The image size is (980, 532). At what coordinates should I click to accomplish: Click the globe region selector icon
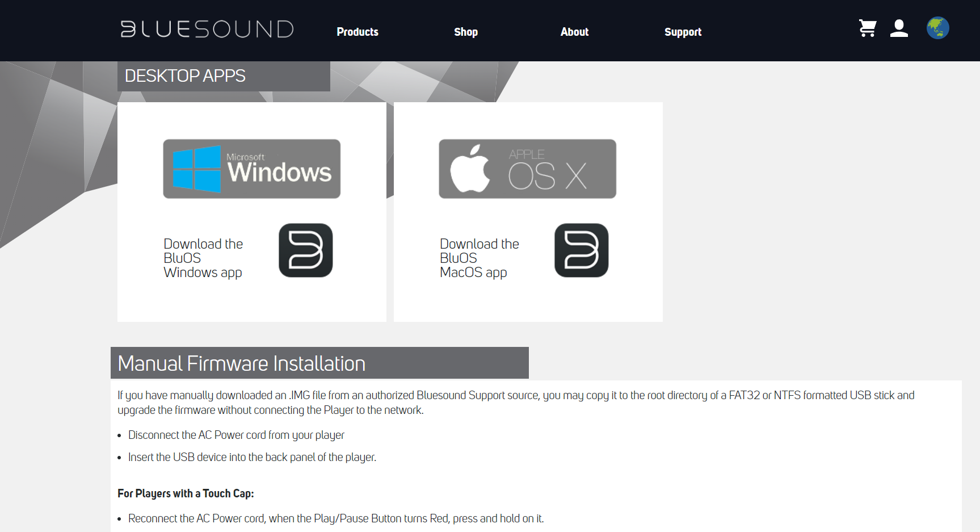pos(937,28)
